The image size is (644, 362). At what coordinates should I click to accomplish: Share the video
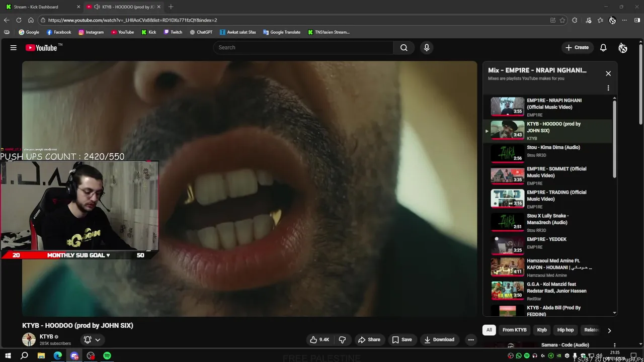[x=369, y=340]
